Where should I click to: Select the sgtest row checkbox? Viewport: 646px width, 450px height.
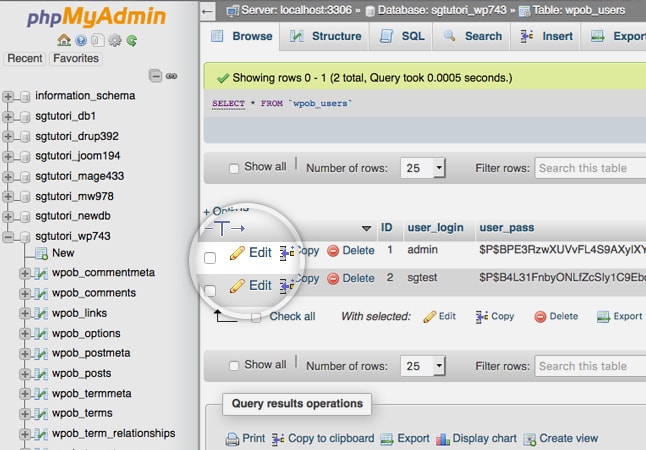tap(210, 291)
